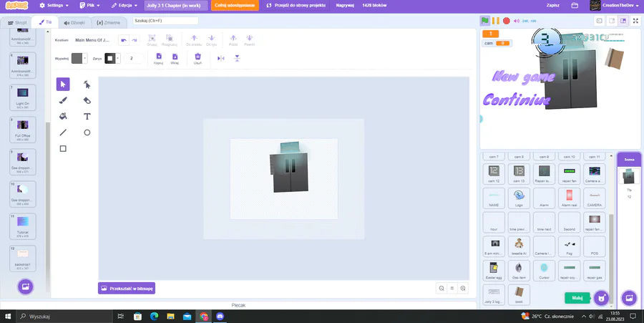Select the Light On backdrop thumbnail
The height and width of the screenshot is (323, 644).
pyautogui.click(x=23, y=97)
